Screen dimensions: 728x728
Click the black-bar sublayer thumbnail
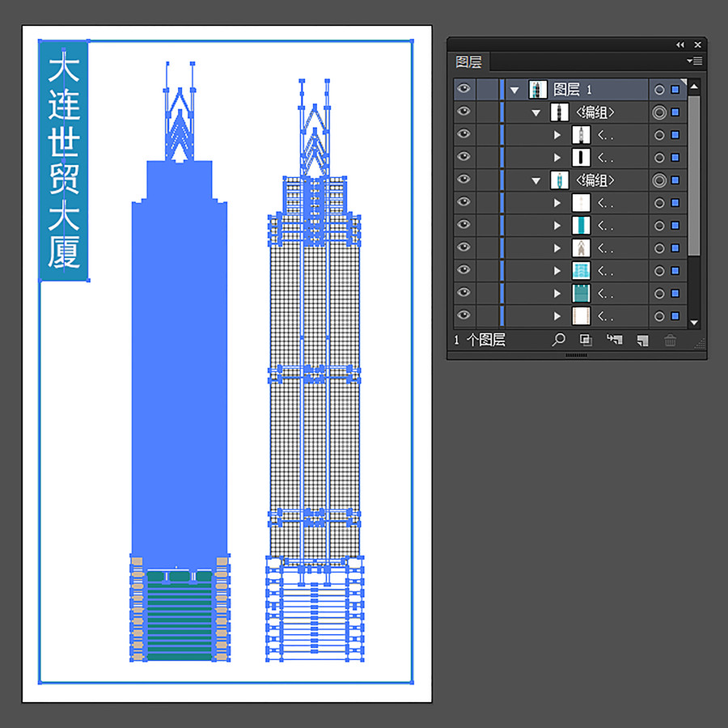(x=581, y=158)
